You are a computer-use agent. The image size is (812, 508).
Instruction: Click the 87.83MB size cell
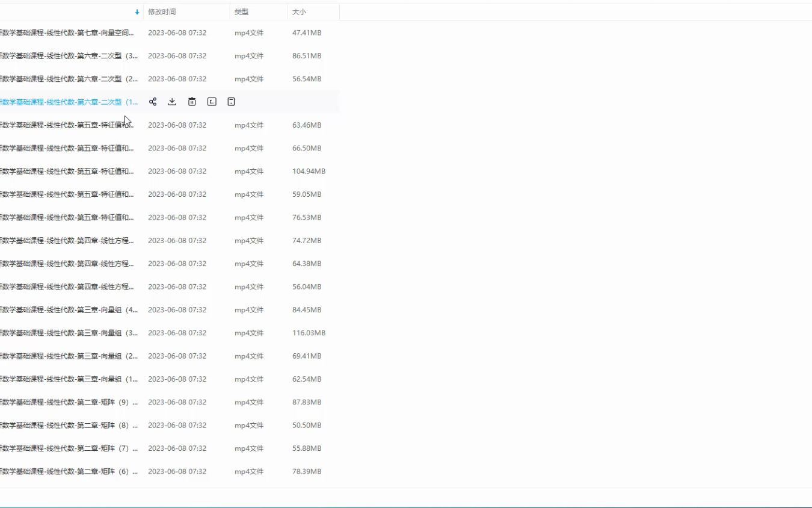point(307,402)
